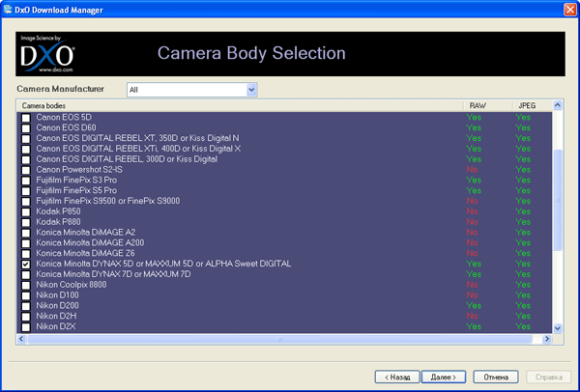The height and width of the screenshot is (392, 580).
Task: Click the vertical scrollbar down arrow
Action: click(558, 328)
